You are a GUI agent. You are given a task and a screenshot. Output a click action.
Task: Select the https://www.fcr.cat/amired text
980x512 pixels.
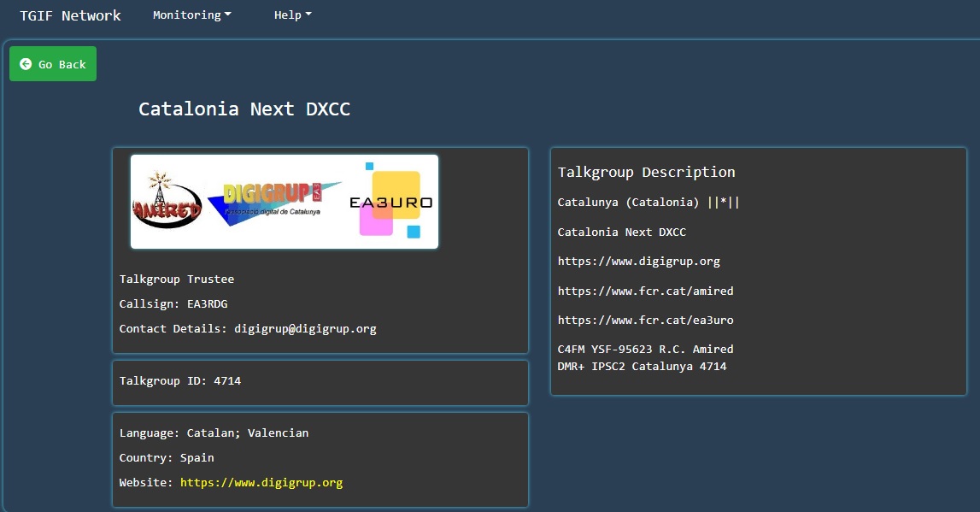[646, 291]
